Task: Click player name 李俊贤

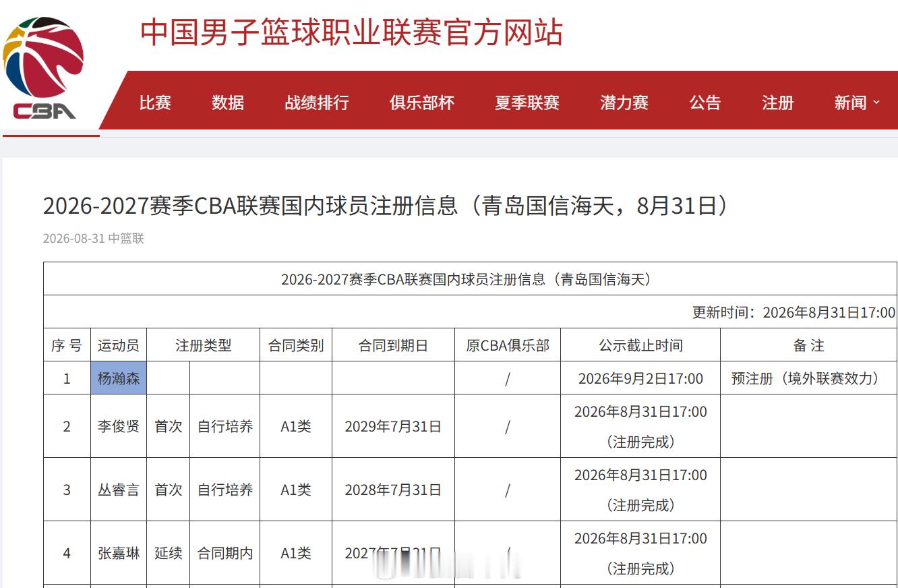Action: 119,426
